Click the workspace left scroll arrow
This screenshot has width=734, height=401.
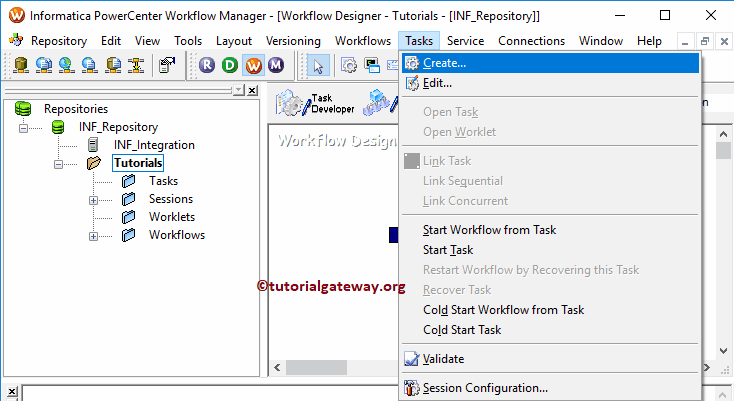[277, 367]
